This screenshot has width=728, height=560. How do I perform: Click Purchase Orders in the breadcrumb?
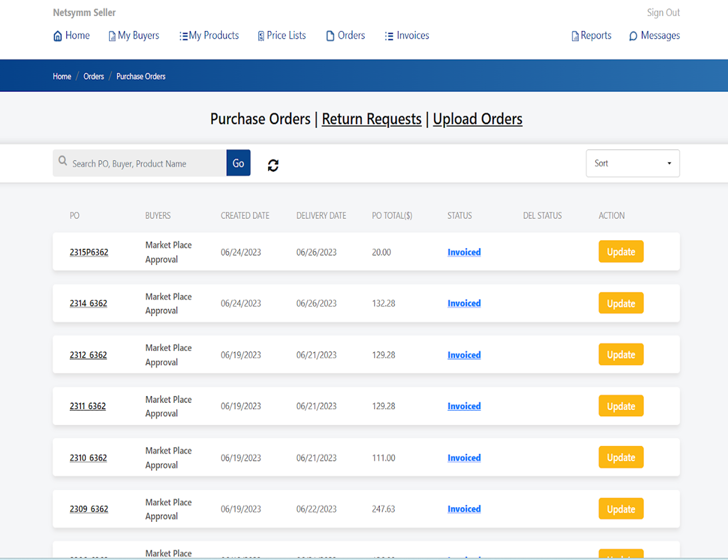point(141,76)
